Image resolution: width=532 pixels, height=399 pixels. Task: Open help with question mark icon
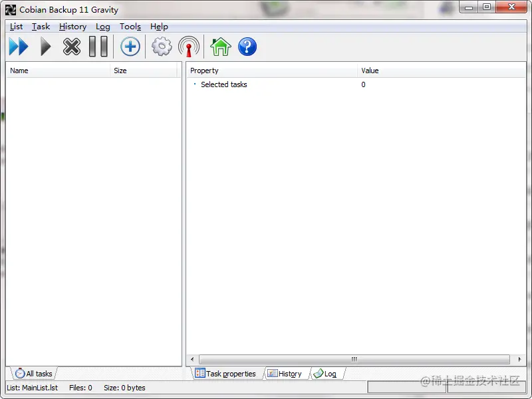[x=247, y=47]
